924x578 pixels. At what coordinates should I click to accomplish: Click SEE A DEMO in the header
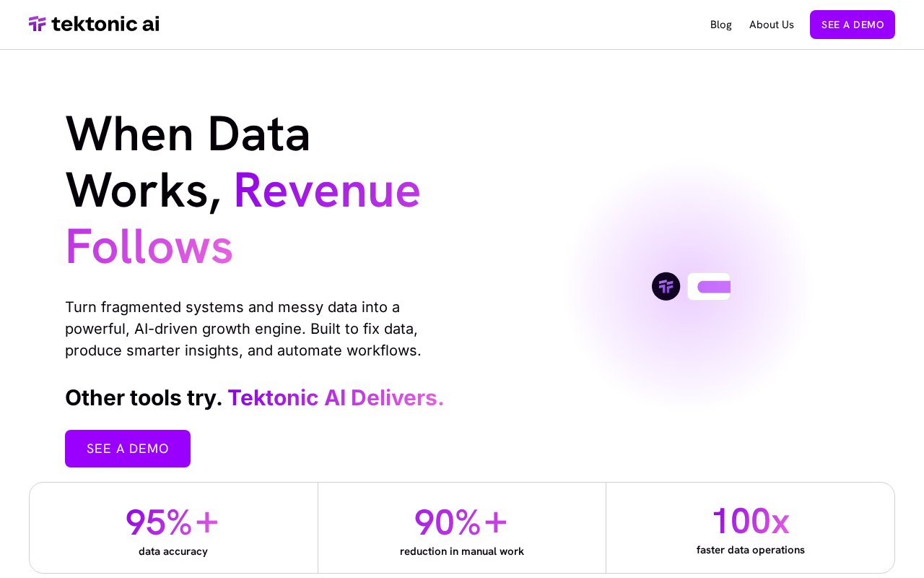point(853,25)
